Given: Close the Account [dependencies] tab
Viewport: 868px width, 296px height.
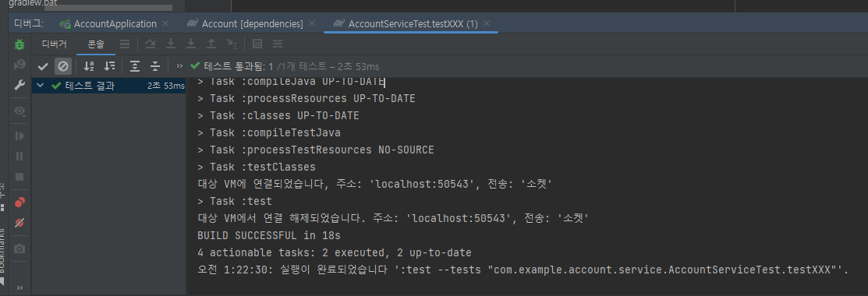Looking at the screenshot, I should pos(312,24).
